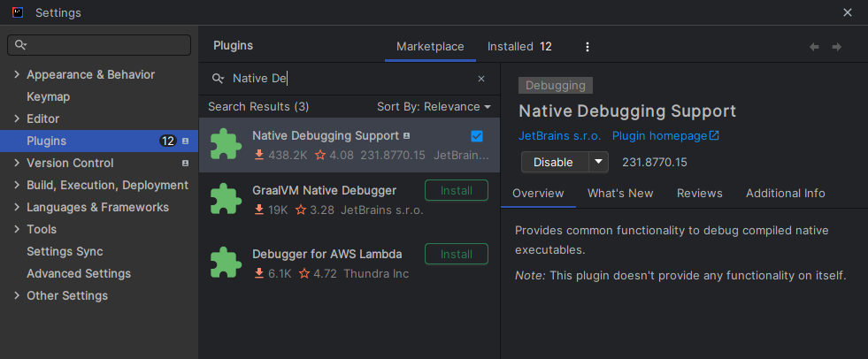Click the Native Debugging Support plugin icon
The image size is (868, 359).
226,144
